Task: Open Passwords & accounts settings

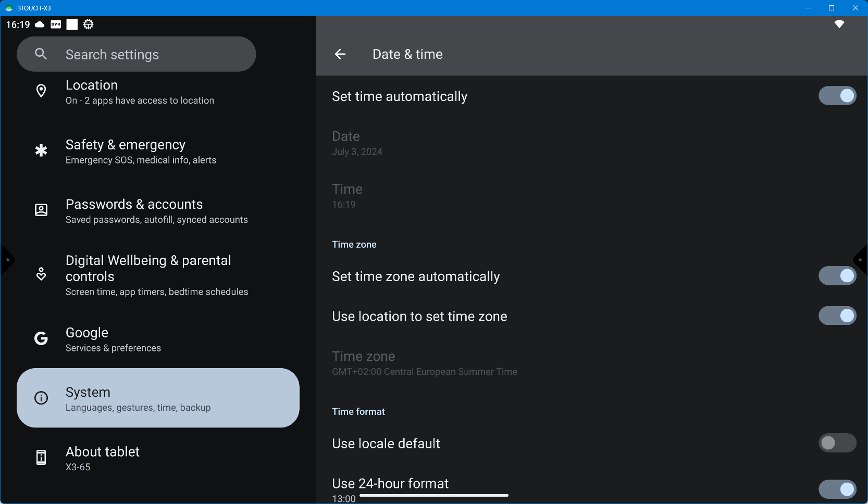Action: (156, 211)
